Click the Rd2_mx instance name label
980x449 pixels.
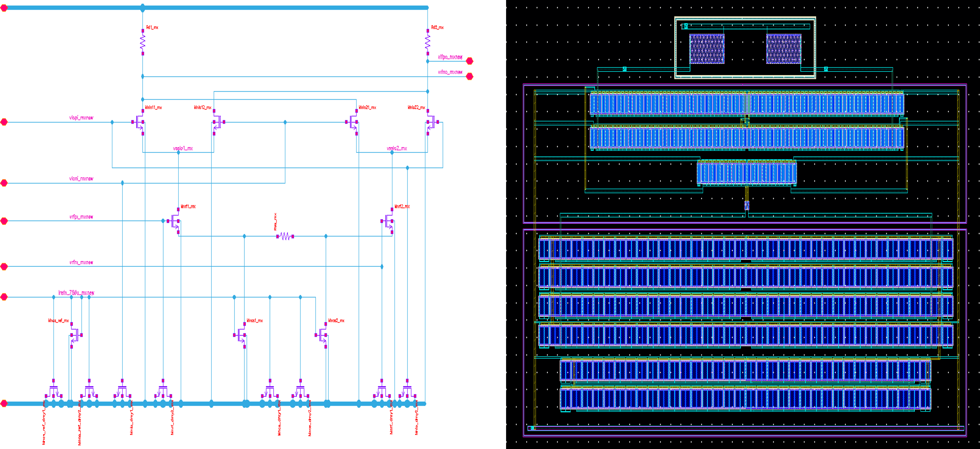[437, 27]
